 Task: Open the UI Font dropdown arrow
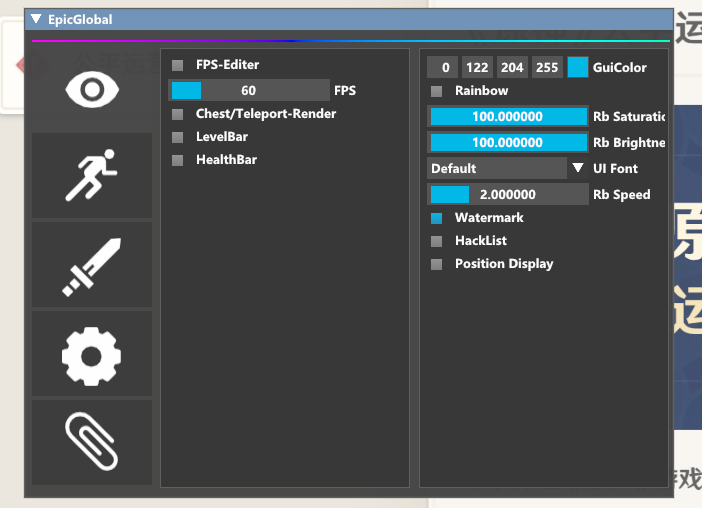click(x=578, y=168)
